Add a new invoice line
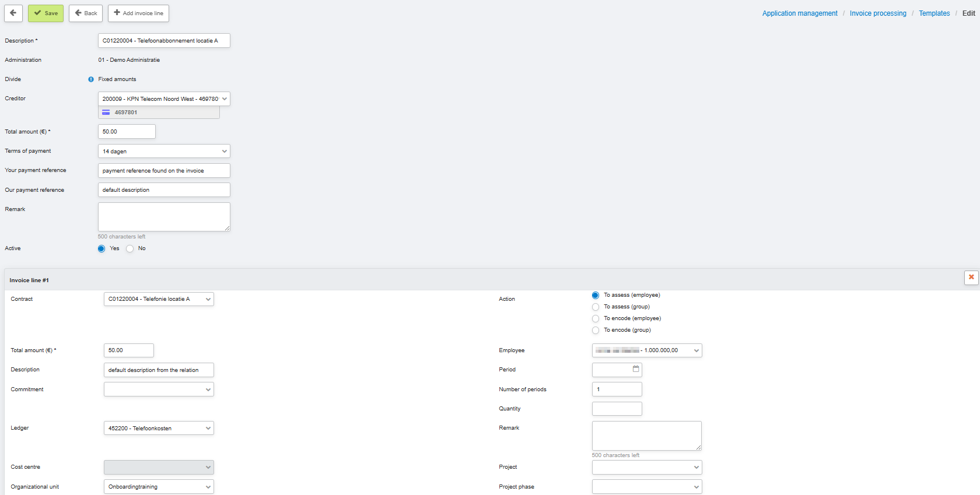Screen dimensions: 980x495 [x=138, y=13]
